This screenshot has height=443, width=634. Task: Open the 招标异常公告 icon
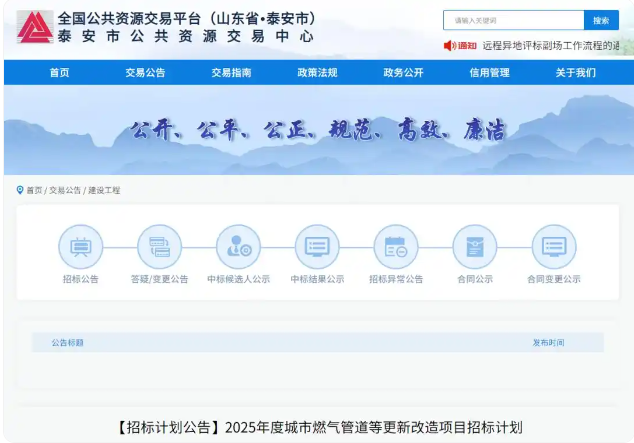(396, 246)
